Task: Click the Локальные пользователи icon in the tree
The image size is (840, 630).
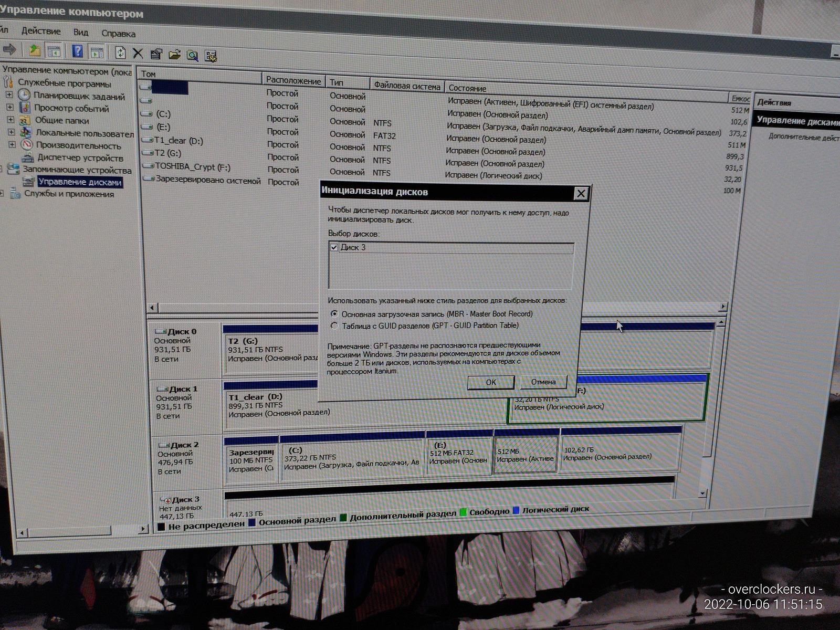Action: 25,132
